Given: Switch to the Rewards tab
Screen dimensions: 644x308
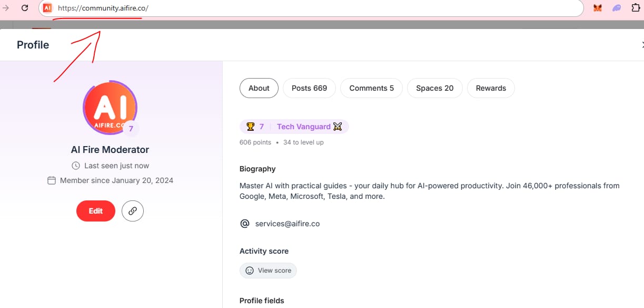Looking at the screenshot, I should click(491, 88).
